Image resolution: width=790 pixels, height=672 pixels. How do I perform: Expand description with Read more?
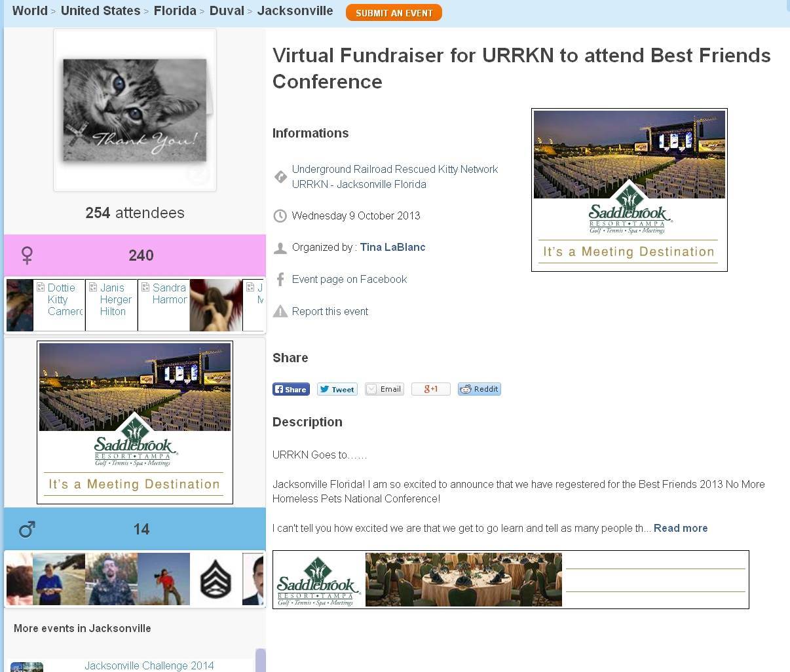click(x=680, y=528)
